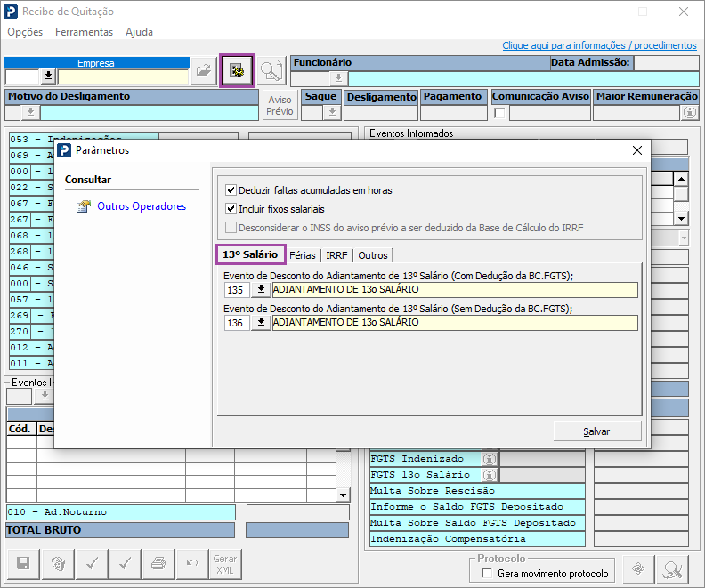The height and width of the screenshot is (588, 705).
Task: Open event lookup arrow beside code 136
Action: (x=261, y=323)
